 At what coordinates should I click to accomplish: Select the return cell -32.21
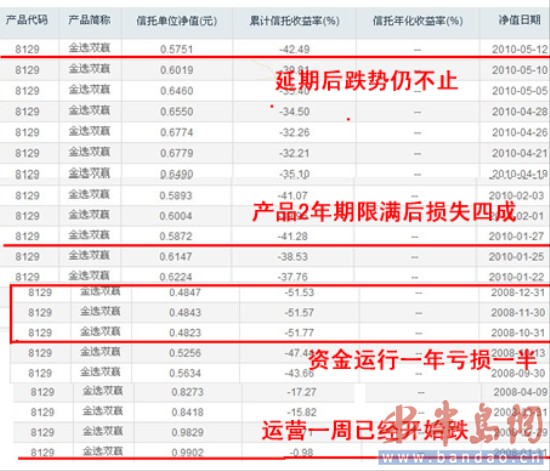[x=294, y=153]
